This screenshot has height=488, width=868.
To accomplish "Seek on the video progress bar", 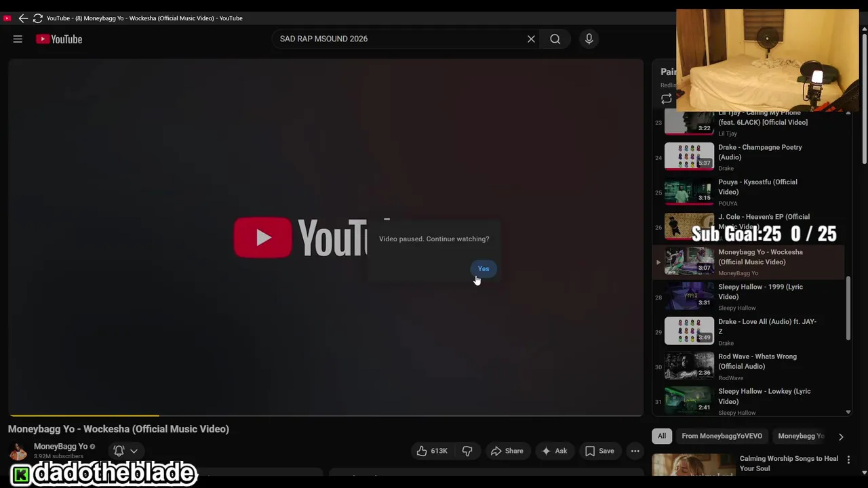I will tap(325, 415).
